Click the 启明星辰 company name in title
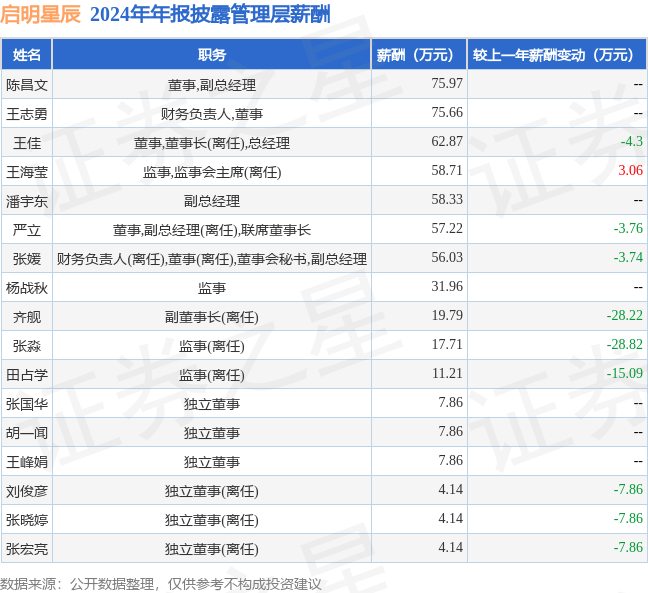Screen dimensions: 648x593 40,14
